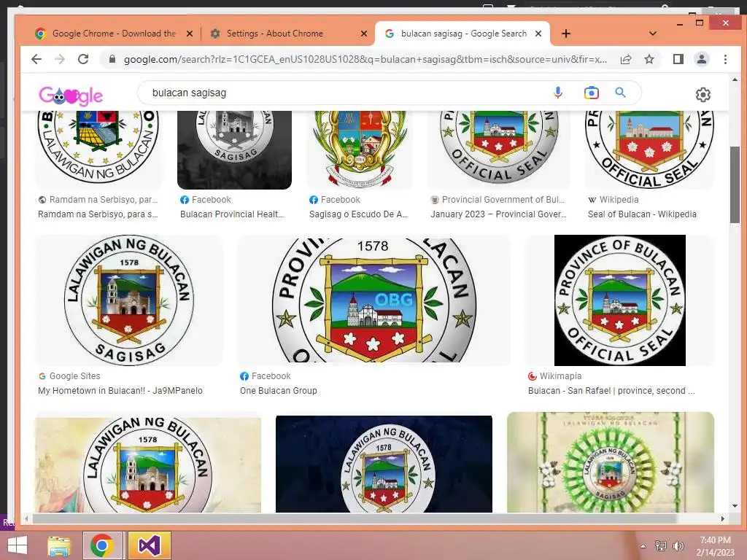747x560 pixels.
Task: Open the Wikipedia Official Seal thumbnail
Action: tap(649, 150)
